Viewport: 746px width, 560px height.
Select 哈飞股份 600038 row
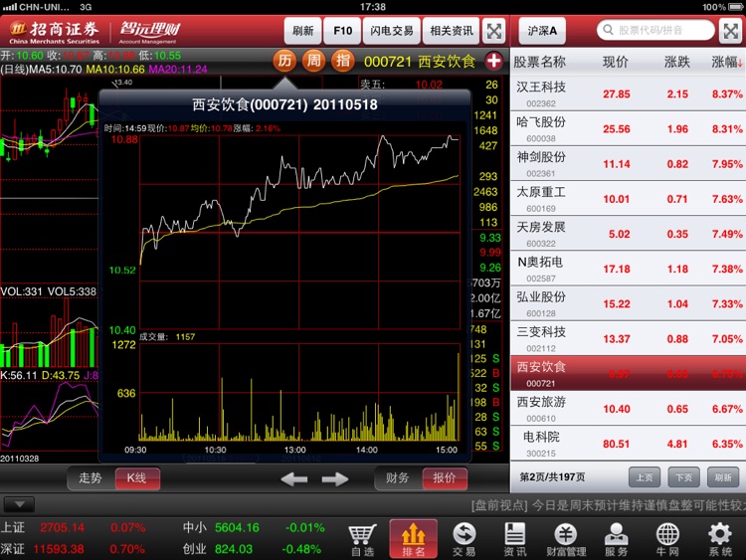point(628,129)
